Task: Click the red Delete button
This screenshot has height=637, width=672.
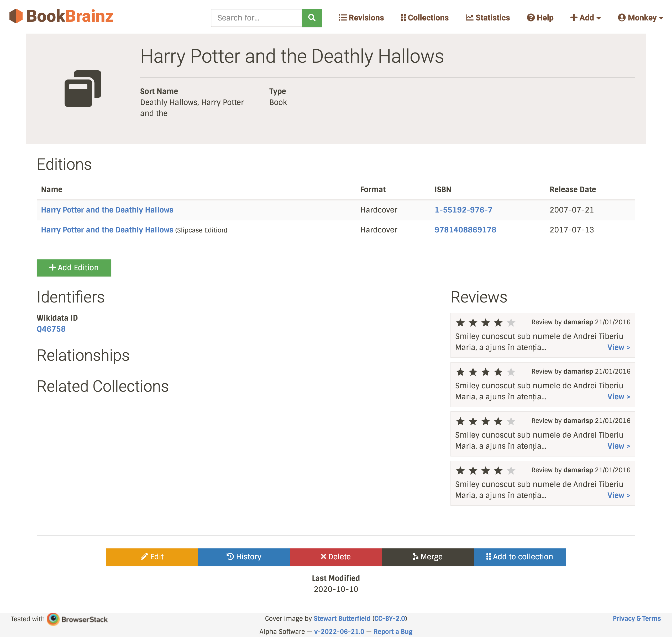Action: coord(336,557)
